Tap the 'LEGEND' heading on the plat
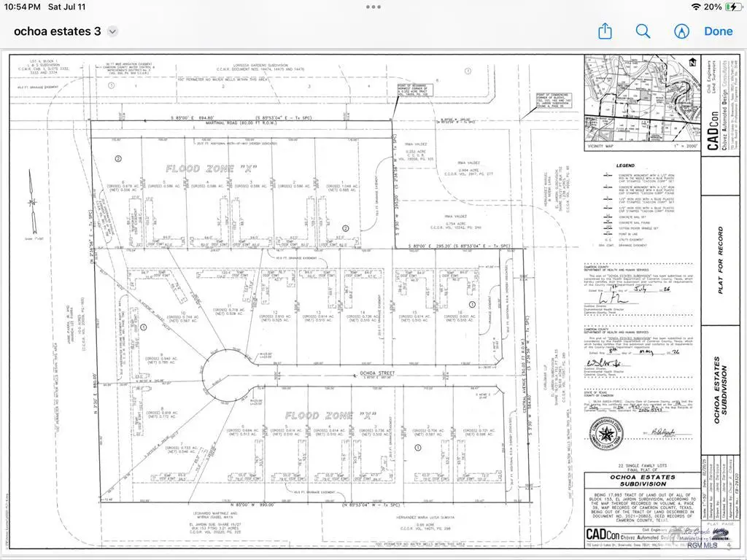Image resolution: width=747 pixels, height=560 pixels. click(625, 166)
